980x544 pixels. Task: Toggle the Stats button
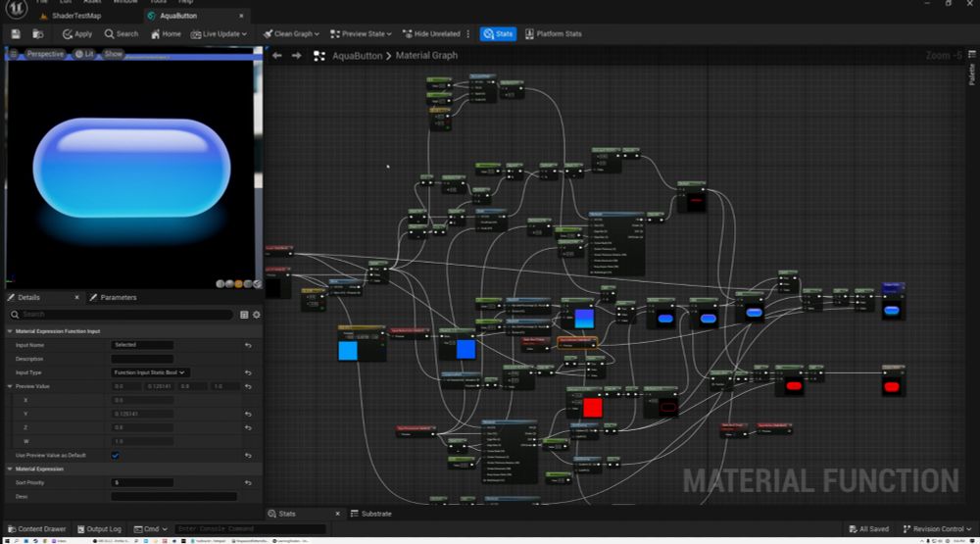pyautogui.click(x=498, y=33)
